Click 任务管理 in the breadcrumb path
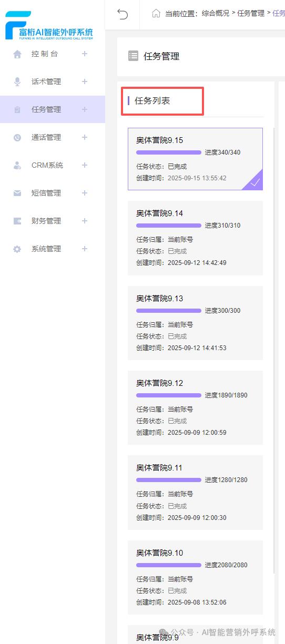 (x=251, y=14)
